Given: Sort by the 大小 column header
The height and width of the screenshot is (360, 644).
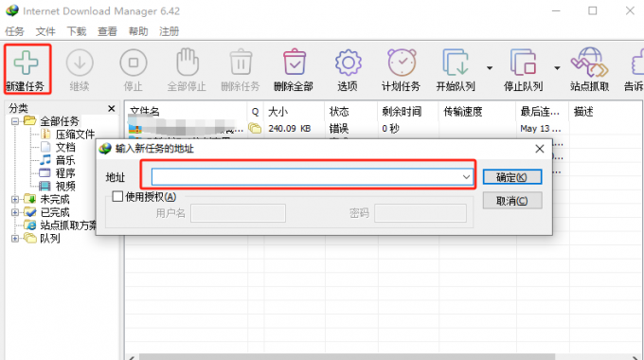Looking at the screenshot, I should click(294, 112).
